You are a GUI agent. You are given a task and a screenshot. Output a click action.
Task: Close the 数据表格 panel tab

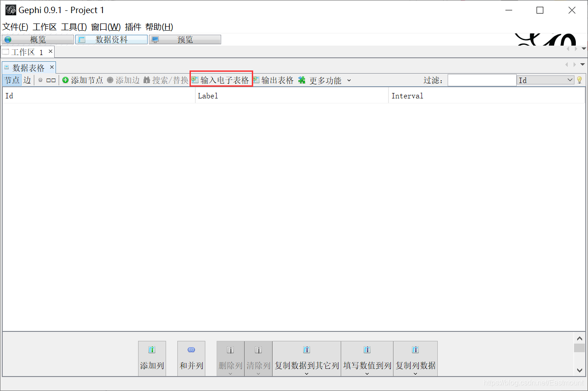click(x=52, y=67)
